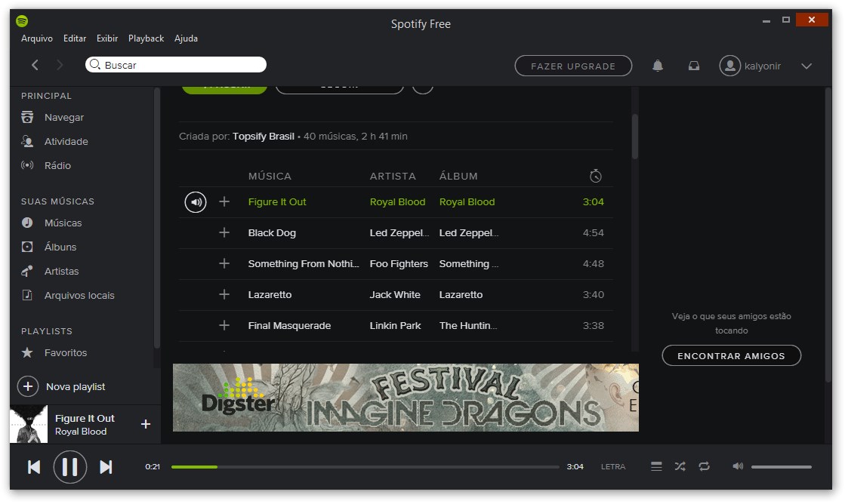
Task: Click the track list scrollbar
Action: click(634, 137)
